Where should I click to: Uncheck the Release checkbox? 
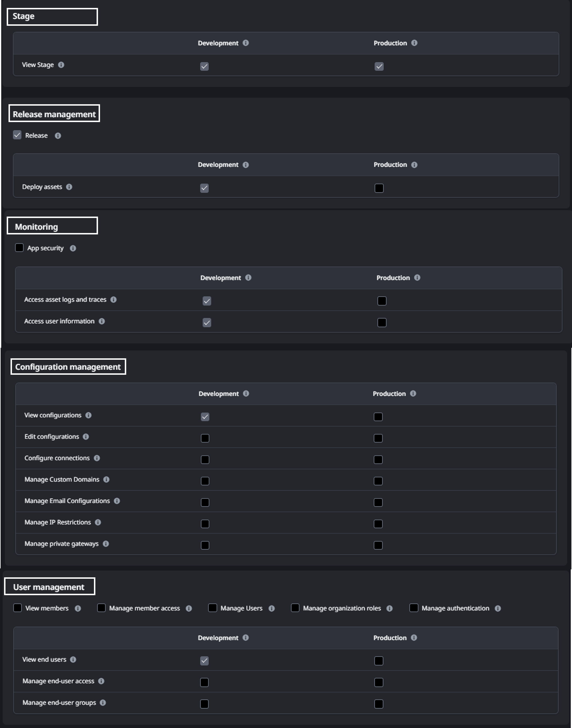(x=17, y=135)
